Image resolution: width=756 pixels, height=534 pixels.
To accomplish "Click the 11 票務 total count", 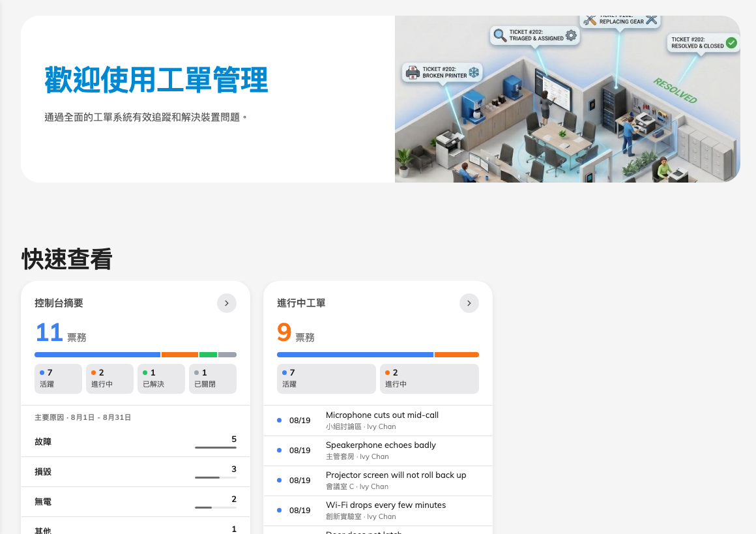I will tap(61, 333).
